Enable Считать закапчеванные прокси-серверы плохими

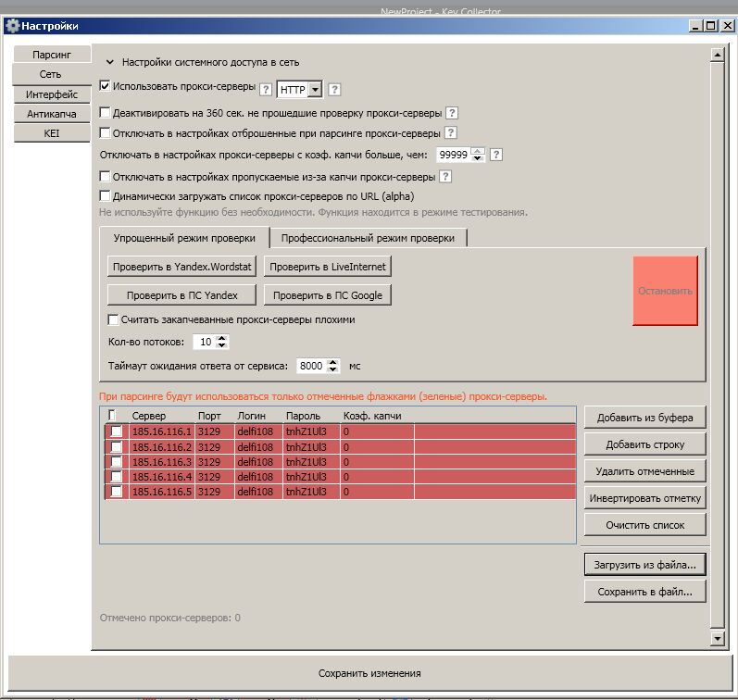(x=113, y=319)
